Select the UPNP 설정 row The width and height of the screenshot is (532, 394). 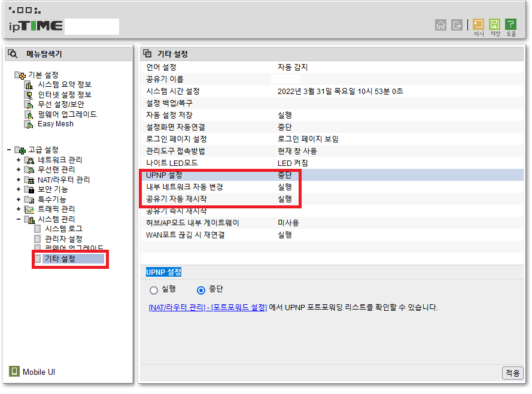click(332, 175)
